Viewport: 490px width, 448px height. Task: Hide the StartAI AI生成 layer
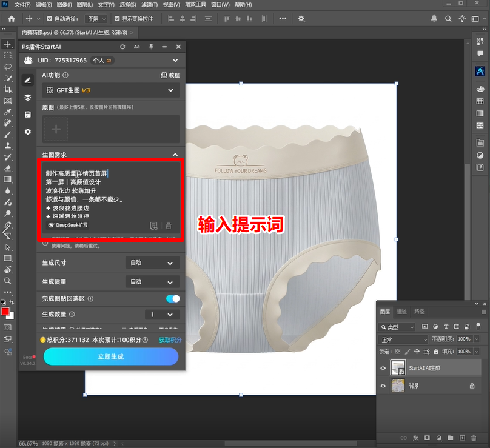click(x=383, y=368)
